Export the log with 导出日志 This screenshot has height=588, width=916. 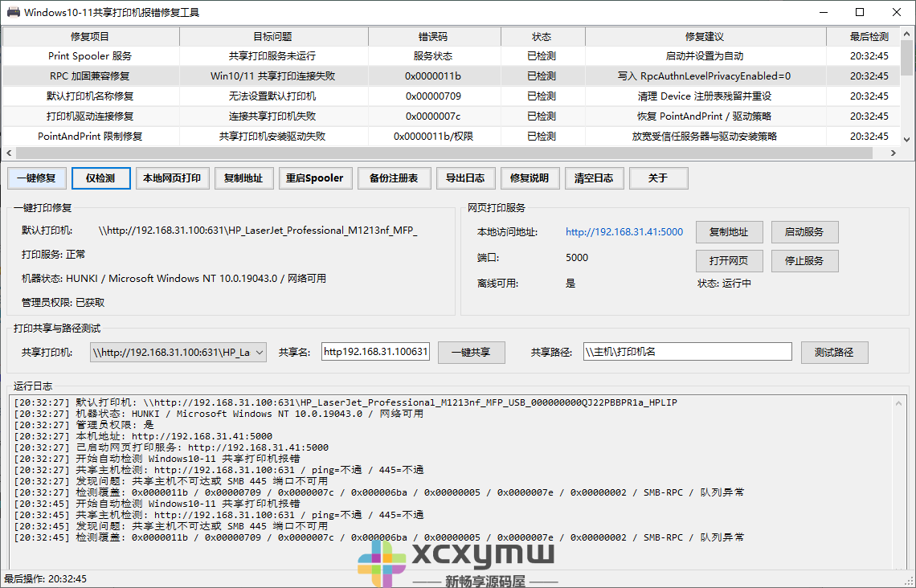tap(465, 178)
